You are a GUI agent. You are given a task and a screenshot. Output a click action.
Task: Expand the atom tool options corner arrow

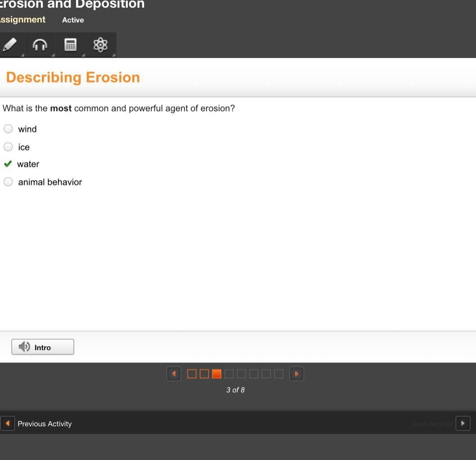(x=113, y=55)
